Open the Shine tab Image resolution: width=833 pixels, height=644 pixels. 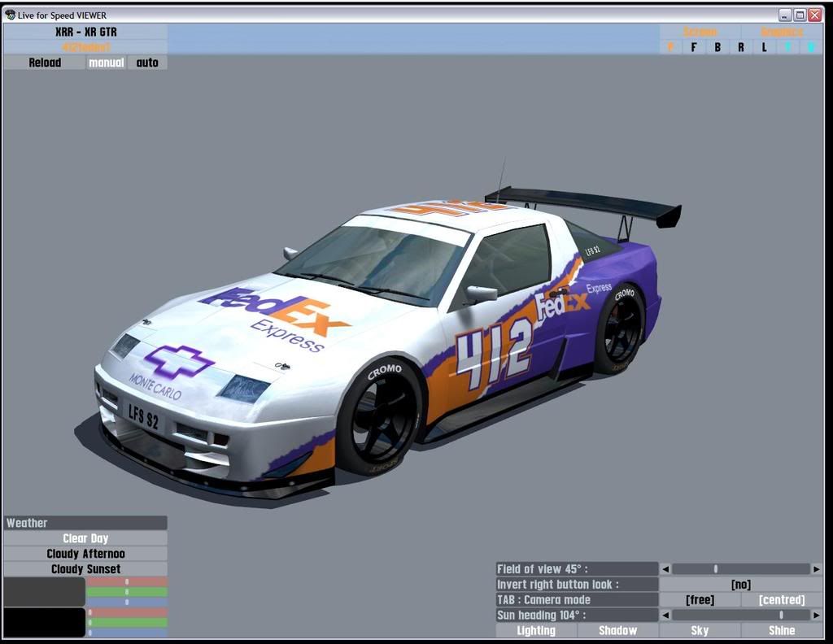(x=782, y=631)
